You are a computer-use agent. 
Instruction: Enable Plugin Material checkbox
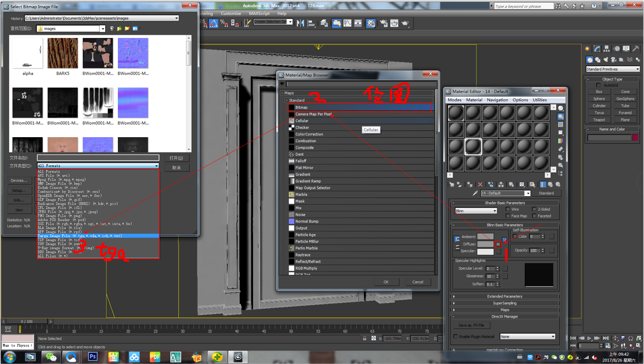(x=456, y=336)
